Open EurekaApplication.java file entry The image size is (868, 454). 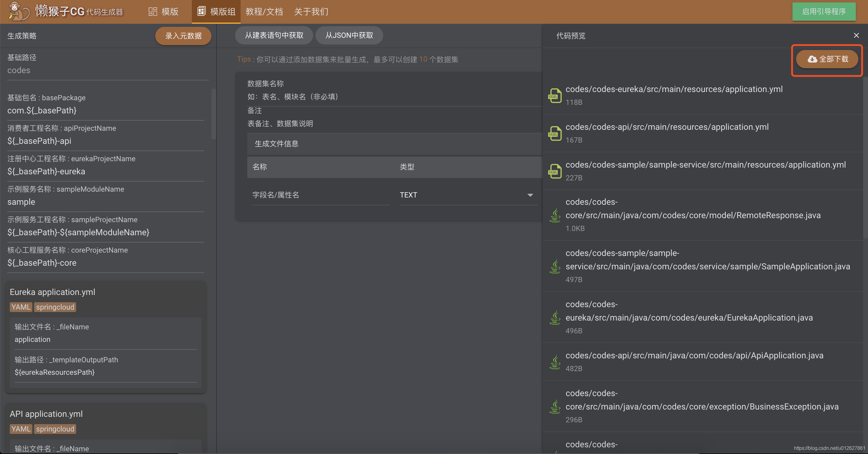pyautogui.click(x=703, y=318)
